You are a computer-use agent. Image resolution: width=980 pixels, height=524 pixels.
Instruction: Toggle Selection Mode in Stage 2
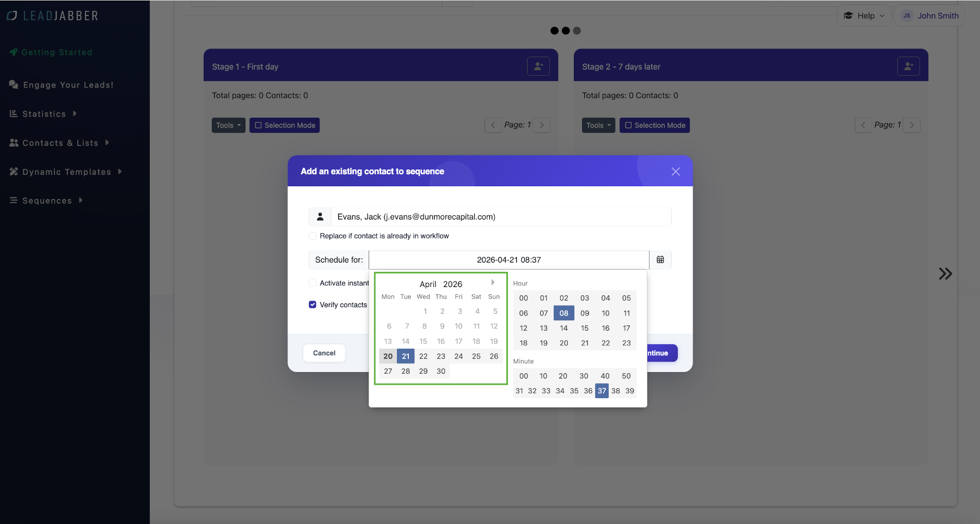point(655,125)
